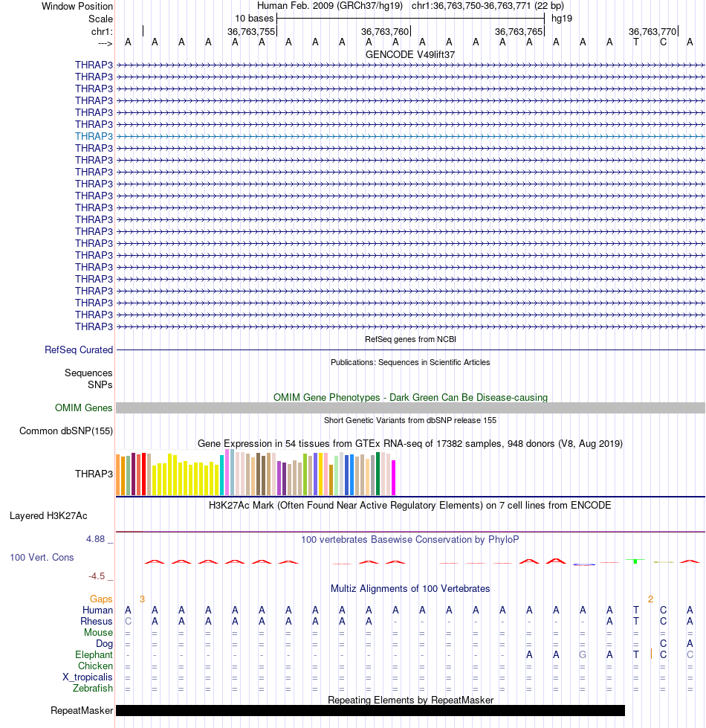Click the hg19 label beside the scale bar
This screenshot has height=728, width=706.
(x=562, y=18)
